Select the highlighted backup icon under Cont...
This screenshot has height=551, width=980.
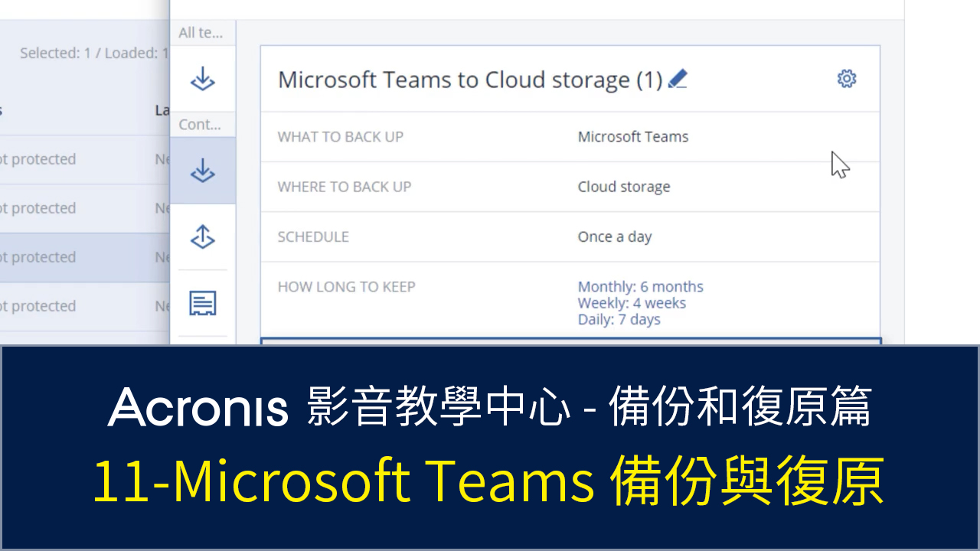tap(202, 171)
